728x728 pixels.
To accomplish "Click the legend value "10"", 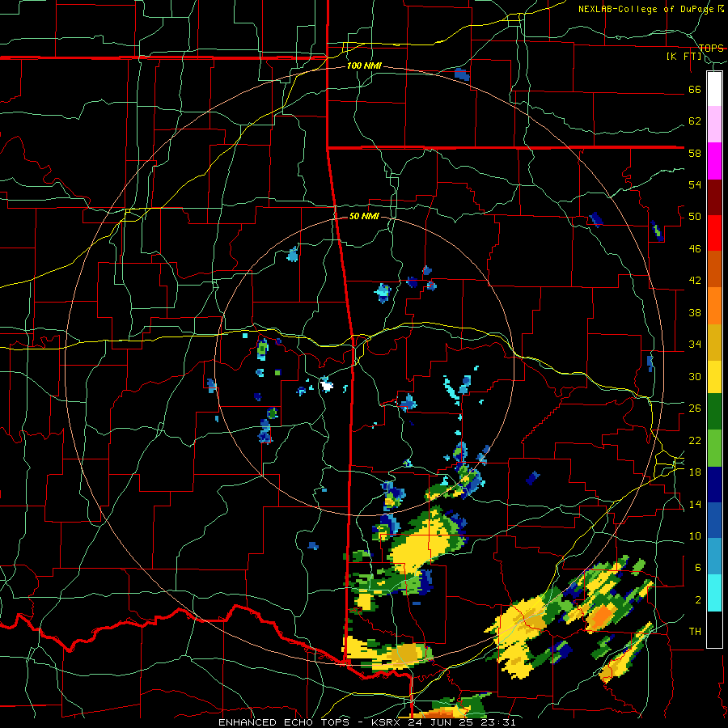I will click(695, 536).
